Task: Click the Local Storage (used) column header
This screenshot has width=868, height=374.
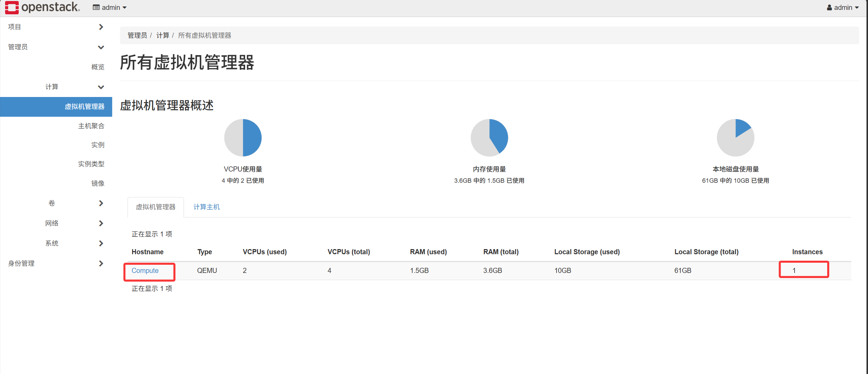Action: (587, 252)
